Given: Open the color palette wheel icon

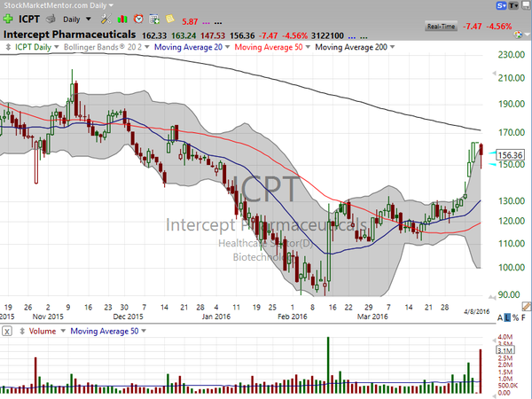Looking at the screenshot, I should pos(518,35).
